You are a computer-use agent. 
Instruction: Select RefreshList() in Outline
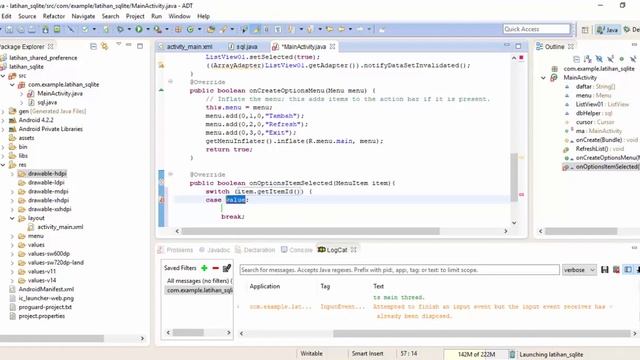591,149
